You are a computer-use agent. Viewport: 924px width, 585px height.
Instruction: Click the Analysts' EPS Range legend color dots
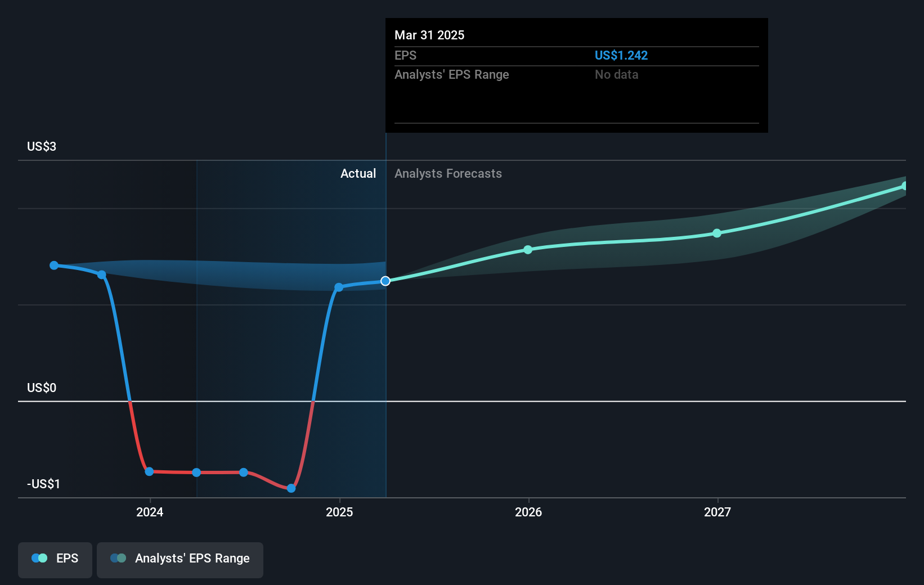pyautogui.click(x=118, y=559)
